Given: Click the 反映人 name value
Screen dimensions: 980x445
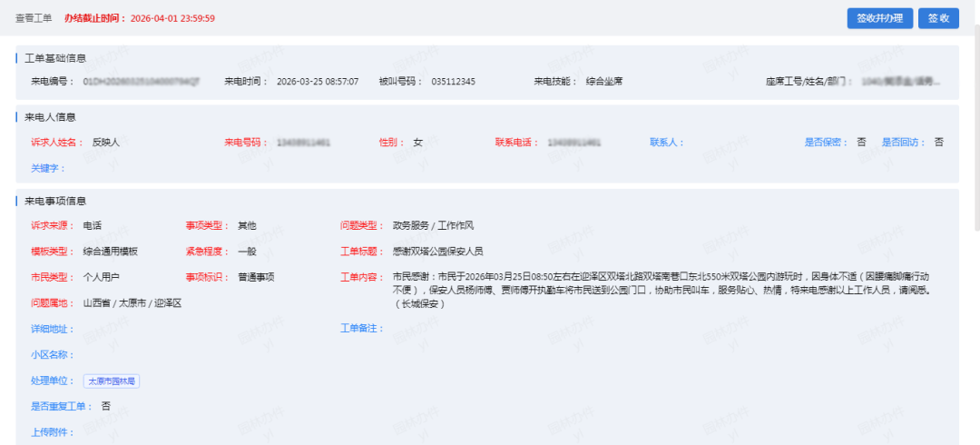Looking at the screenshot, I should point(105,142).
